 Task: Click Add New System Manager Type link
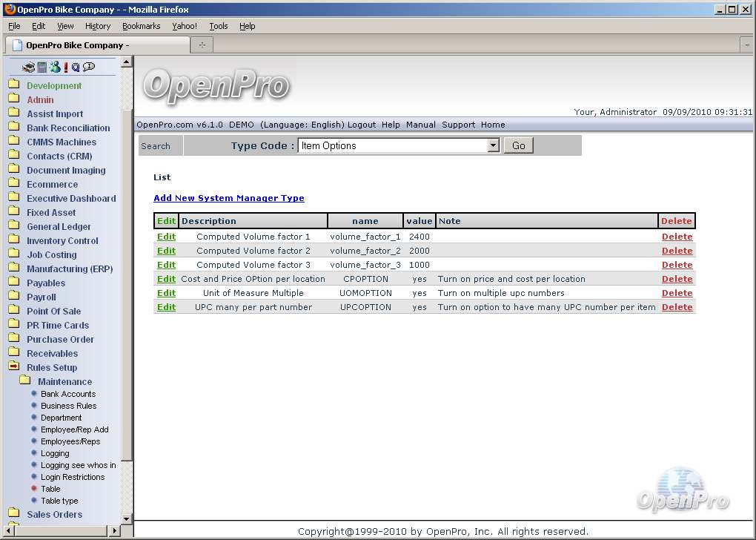pos(228,198)
